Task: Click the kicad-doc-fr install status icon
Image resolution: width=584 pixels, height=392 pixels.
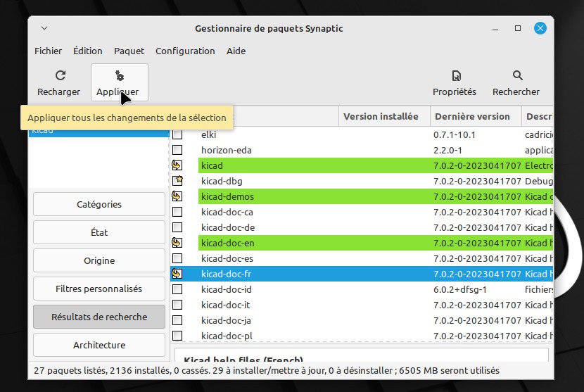Action: (177, 274)
